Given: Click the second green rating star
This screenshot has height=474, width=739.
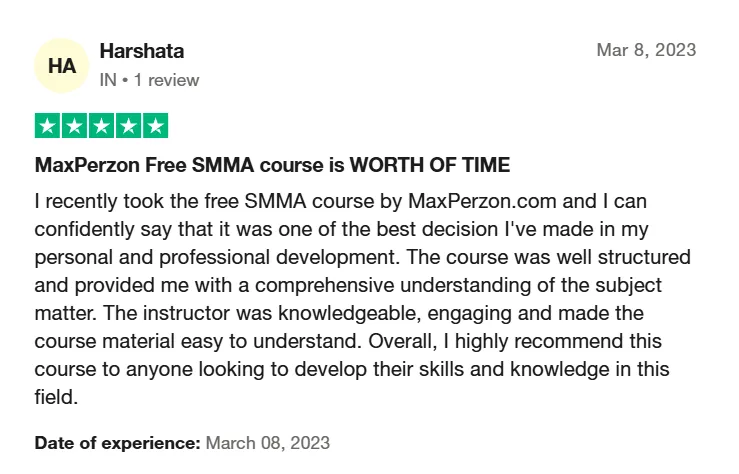Looking at the screenshot, I should tap(74, 126).
